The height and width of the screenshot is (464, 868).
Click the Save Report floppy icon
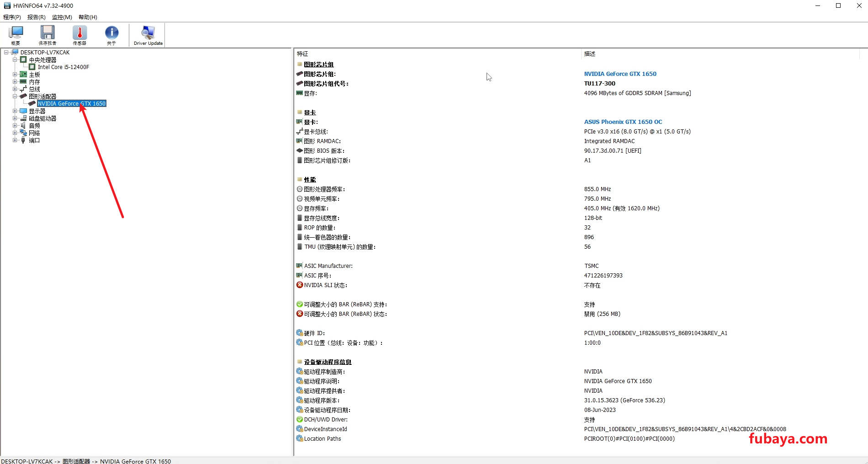point(48,35)
